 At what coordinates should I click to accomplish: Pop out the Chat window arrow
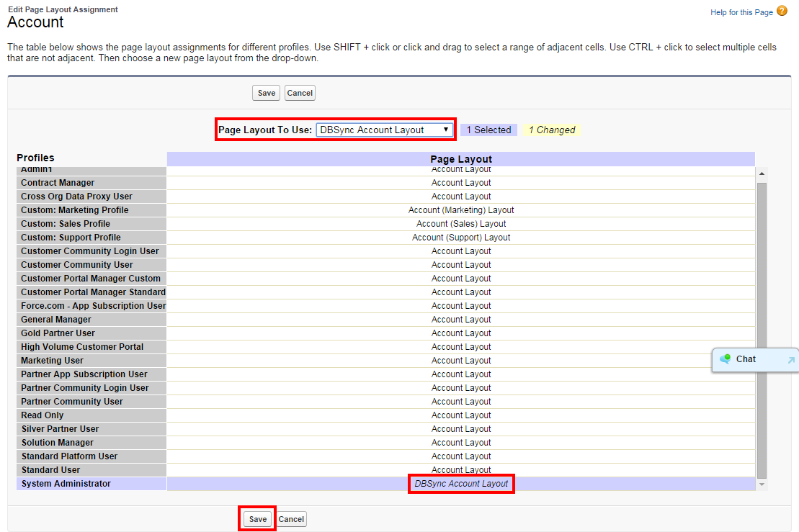[791, 360]
